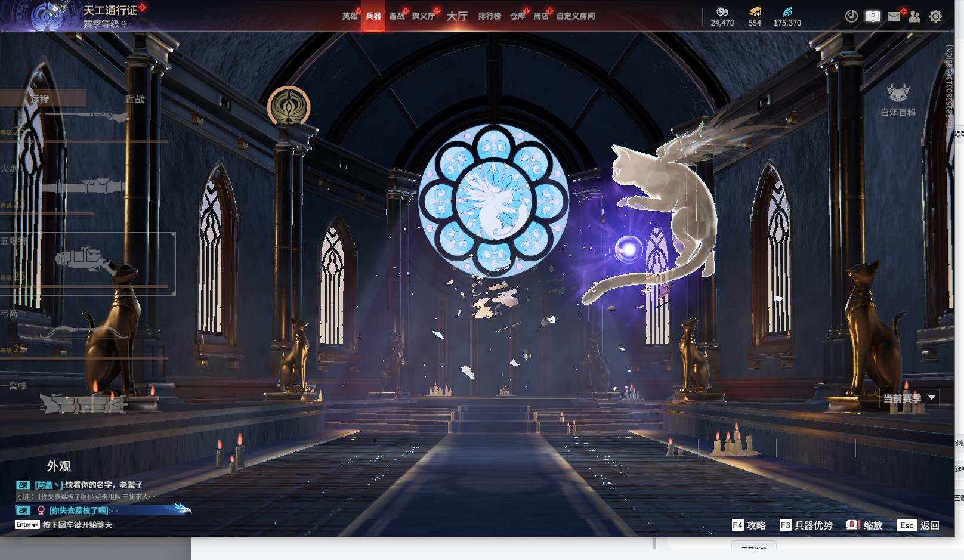The width and height of the screenshot is (964, 560).
Task: Click the 24,470 coin currency icon
Action: coord(722,11)
